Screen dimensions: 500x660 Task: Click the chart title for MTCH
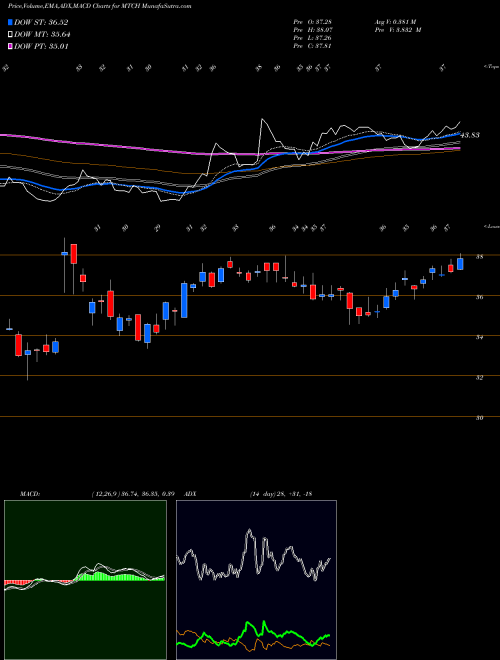pos(99,6)
